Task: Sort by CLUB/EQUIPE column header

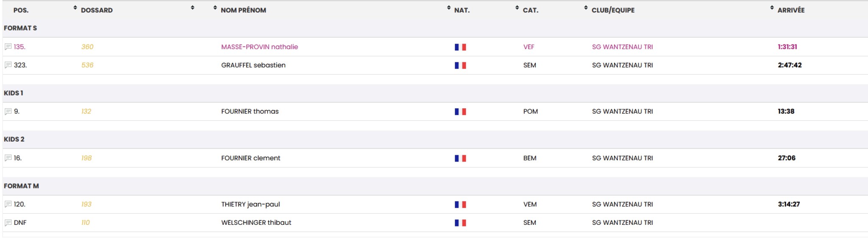Action: tap(612, 10)
